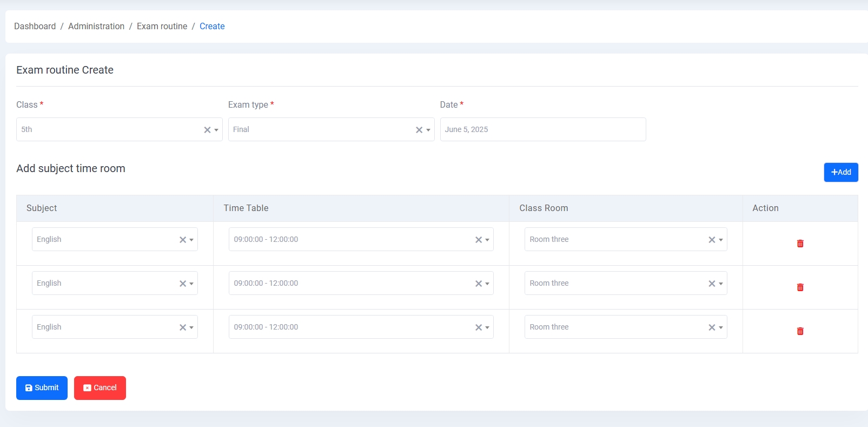Clear second row Time Table using X icon
Viewport: 868px width, 427px height.
click(479, 284)
